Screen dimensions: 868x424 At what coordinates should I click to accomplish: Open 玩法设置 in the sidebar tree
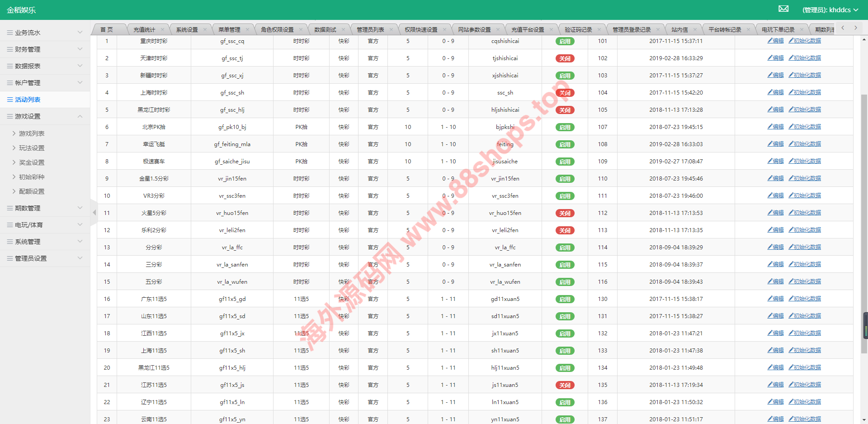click(32, 148)
